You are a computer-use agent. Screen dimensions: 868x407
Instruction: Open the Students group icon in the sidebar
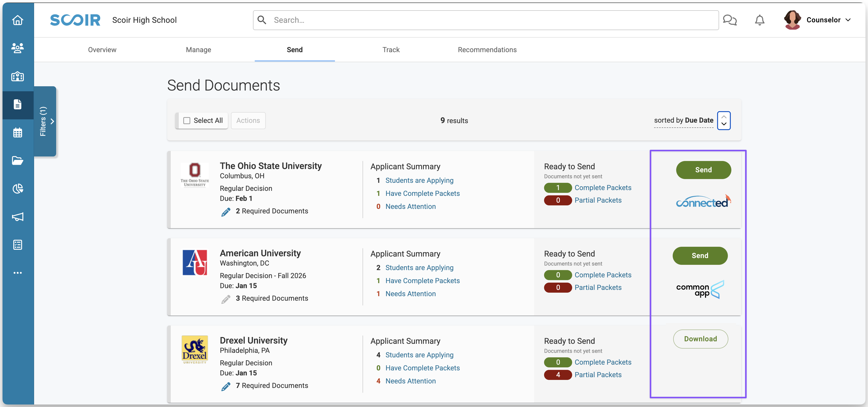tap(18, 48)
